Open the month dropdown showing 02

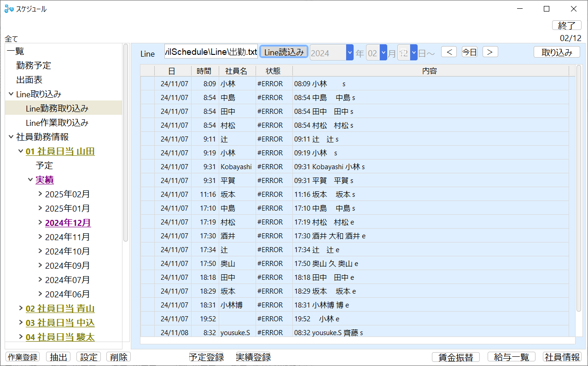[383, 53]
